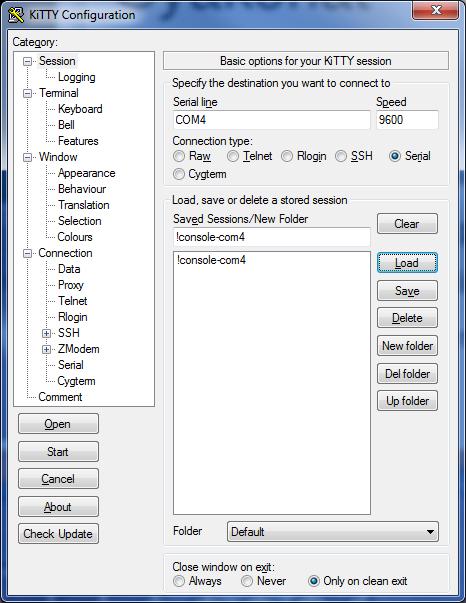Set close window on exit to Never
Screen dimensions: 466x603
[x=246, y=581]
